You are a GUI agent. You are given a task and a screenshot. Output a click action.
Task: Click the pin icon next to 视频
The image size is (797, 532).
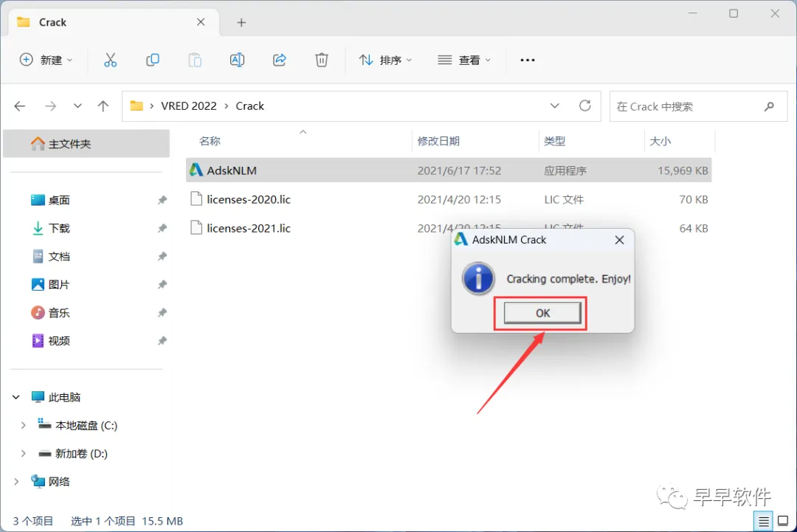point(162,341)
